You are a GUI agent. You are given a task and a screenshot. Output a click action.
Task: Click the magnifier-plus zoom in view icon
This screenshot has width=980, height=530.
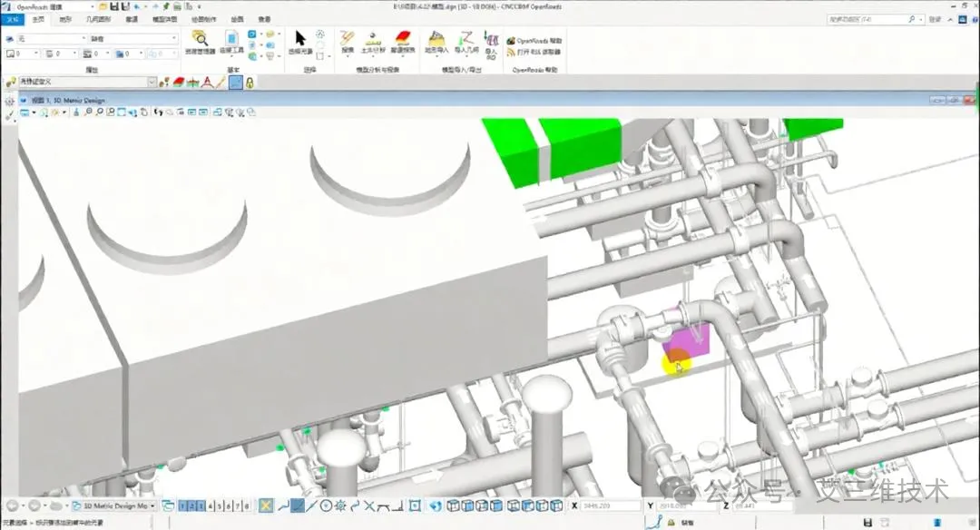(88, 113)
